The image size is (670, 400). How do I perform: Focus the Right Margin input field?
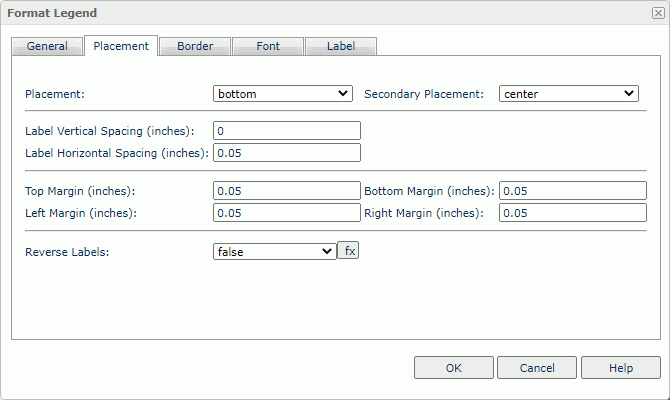coord(572,212)
